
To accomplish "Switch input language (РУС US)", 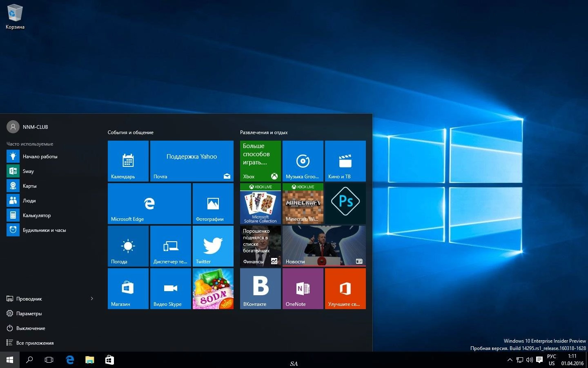I will coord(552,360).
